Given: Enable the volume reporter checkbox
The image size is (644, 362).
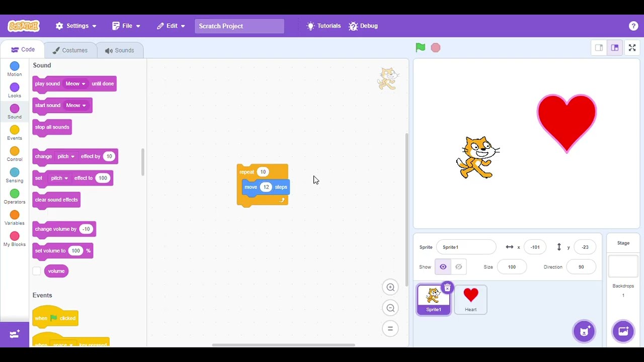Looking at the screenshot, I should tap(37, 271).
